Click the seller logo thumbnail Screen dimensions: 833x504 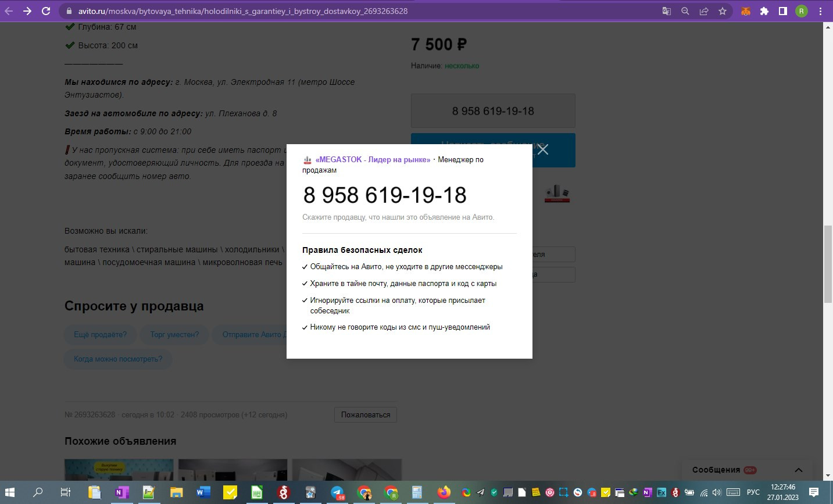(x=557, y=194)
